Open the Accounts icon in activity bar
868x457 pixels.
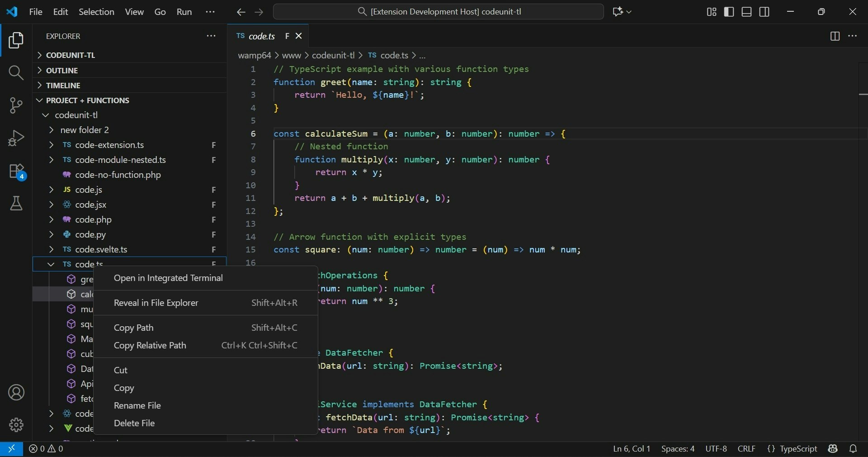point(16,393)
